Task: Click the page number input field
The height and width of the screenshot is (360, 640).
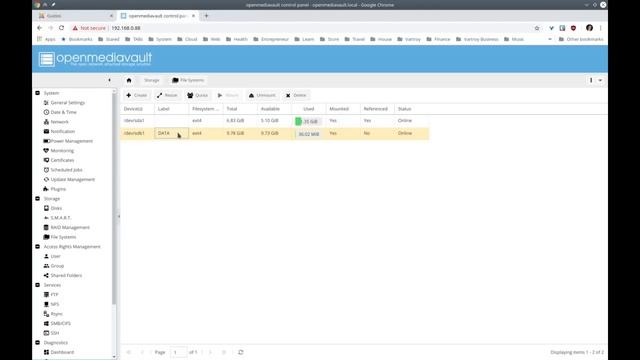Action: click(x=178, y=352)
